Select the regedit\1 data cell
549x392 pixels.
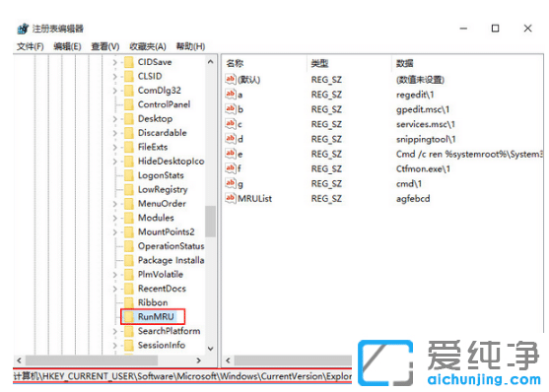415,95
